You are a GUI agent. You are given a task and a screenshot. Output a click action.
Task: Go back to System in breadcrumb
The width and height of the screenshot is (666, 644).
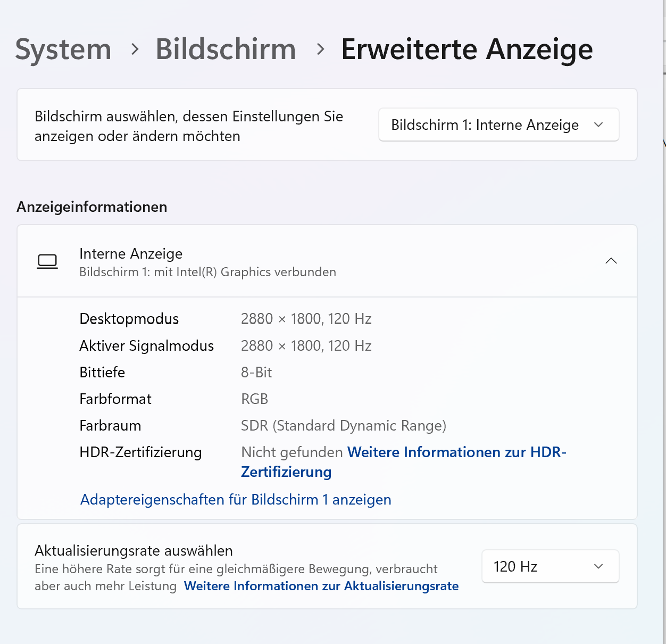[63, 49]
